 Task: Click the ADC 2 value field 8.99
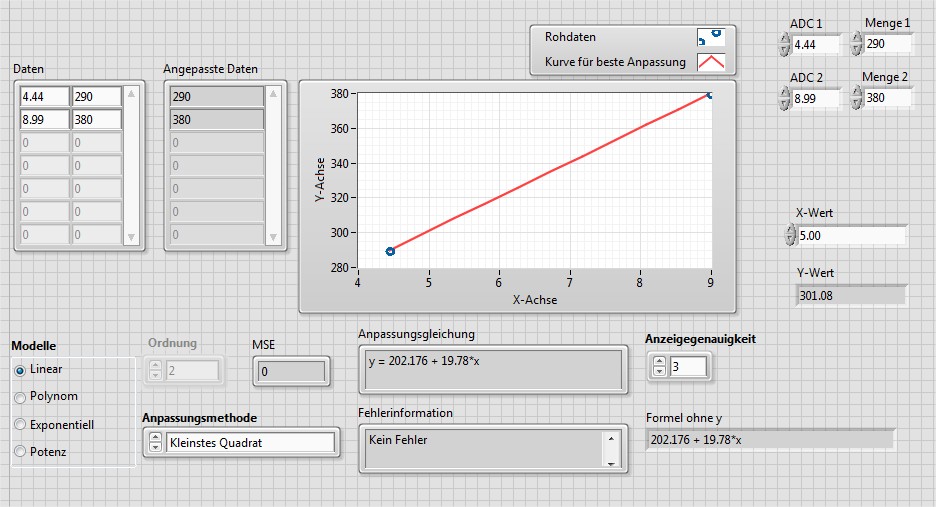click(x=815, y=99)
